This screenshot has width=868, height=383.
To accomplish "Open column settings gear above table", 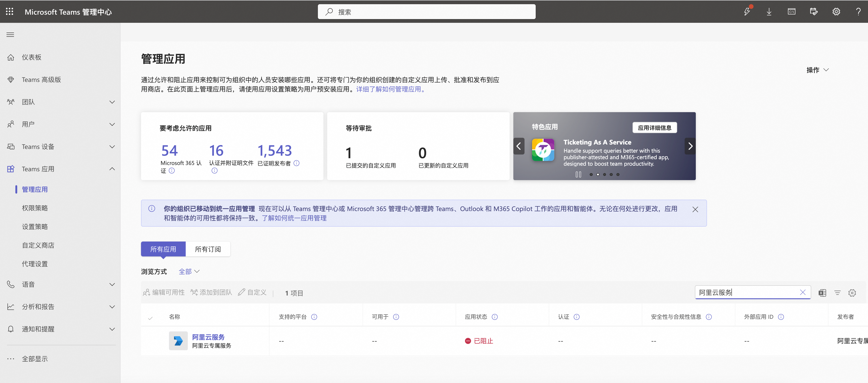I will pos(852,293).
